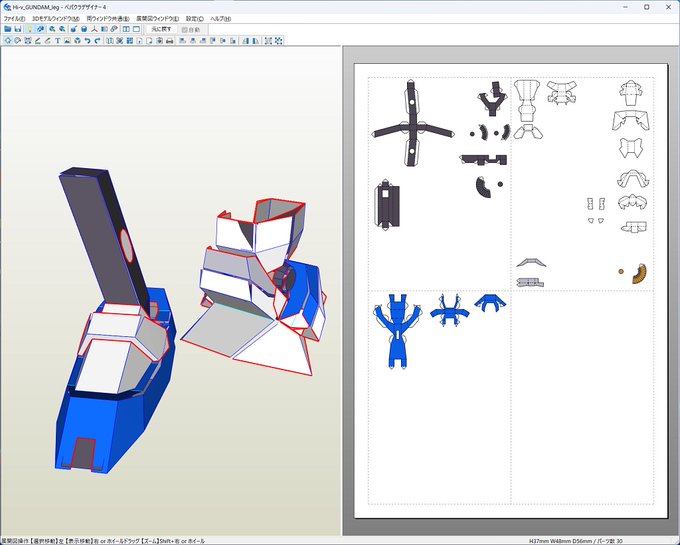Screen dimensions: 680x545
Task: Toggle the 自動 checkbox
Action: [191, 30]
